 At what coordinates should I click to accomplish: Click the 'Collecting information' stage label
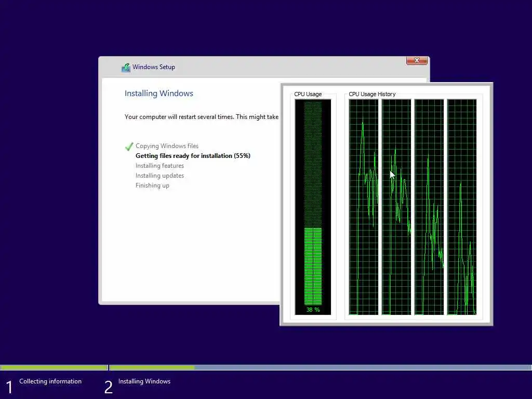tap(50, 381)
